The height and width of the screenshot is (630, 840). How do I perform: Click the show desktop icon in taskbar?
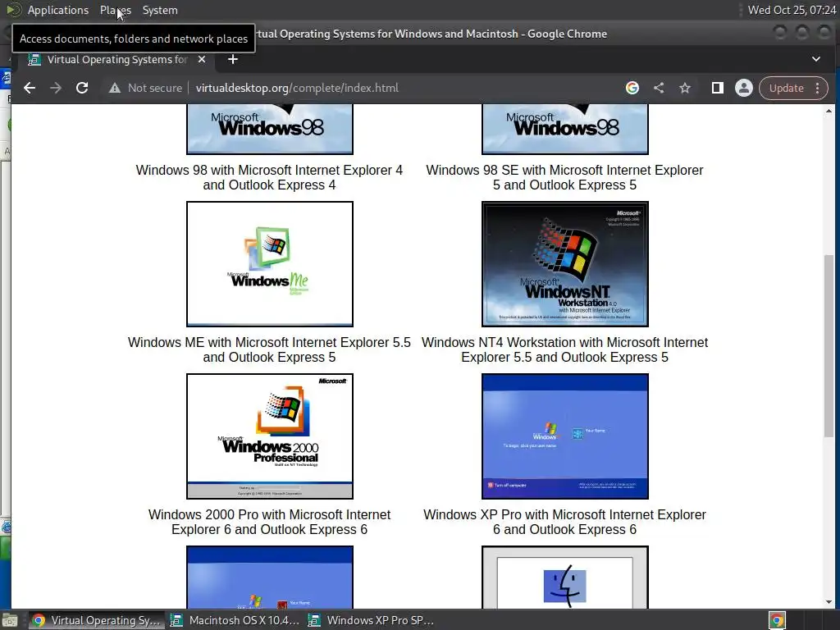point(10,620)
